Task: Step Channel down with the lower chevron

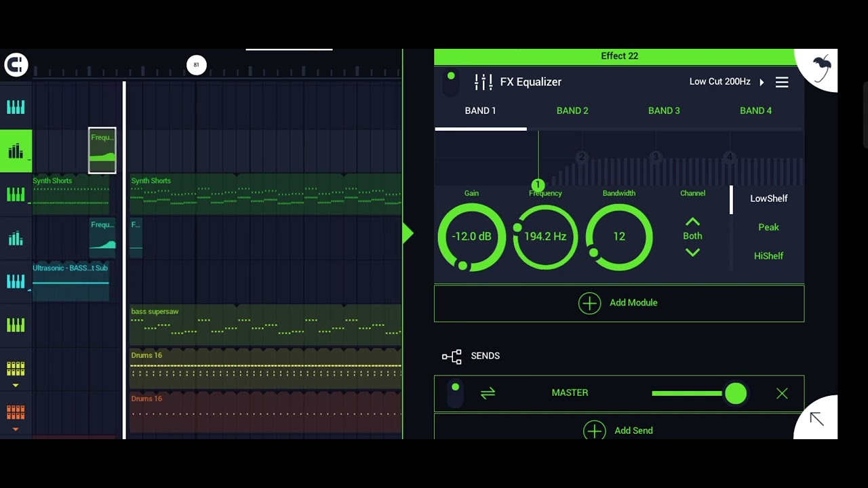Action: click(692, 252)
